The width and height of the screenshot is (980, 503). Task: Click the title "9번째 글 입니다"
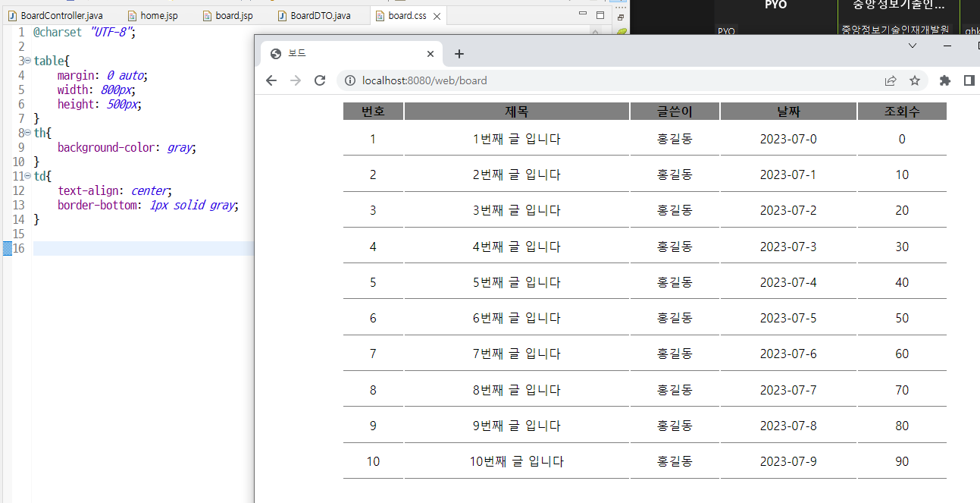[517, 426]
